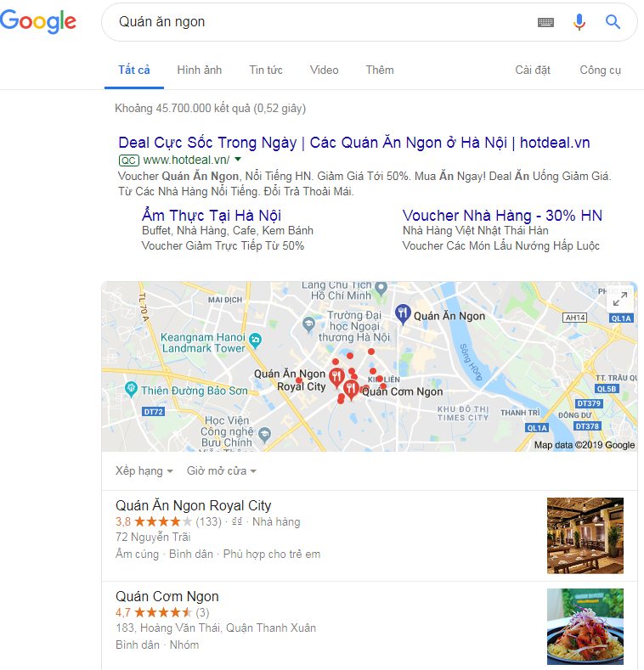Click the Thiên Đường Bảo Sơn map marker
Screen dimensions: 644x670
click(x=131, y=389)
